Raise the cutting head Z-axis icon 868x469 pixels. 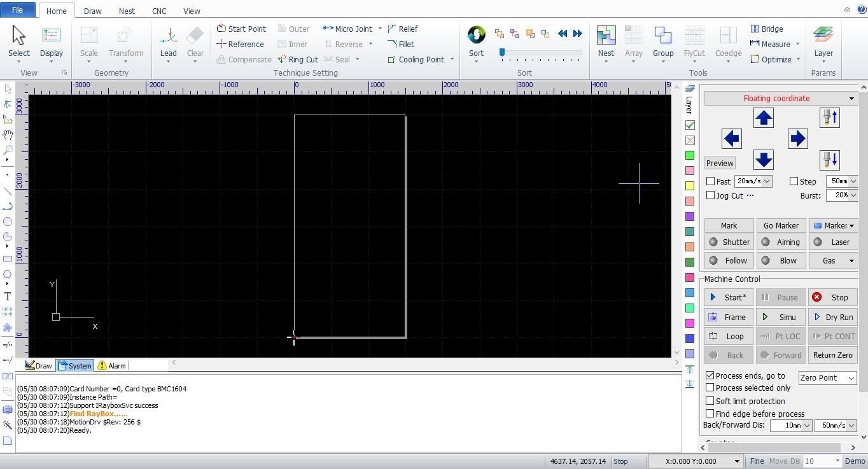[x=830, y=118]
